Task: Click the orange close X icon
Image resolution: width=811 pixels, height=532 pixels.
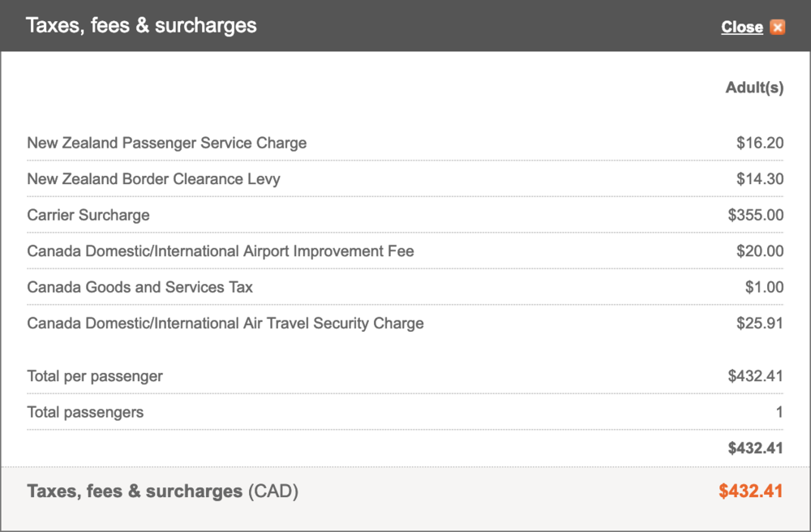Action: point(778,28)
